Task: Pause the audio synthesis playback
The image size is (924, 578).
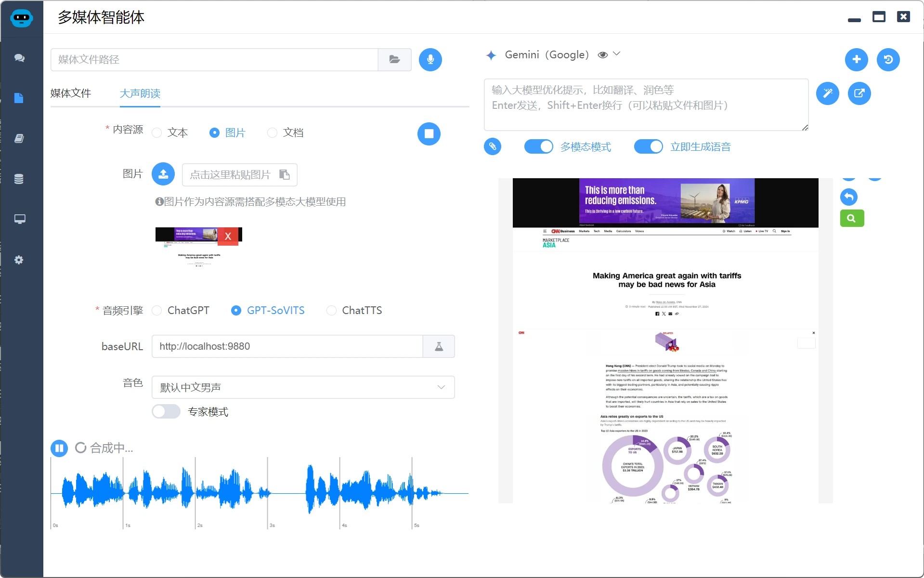Action: 59,448
